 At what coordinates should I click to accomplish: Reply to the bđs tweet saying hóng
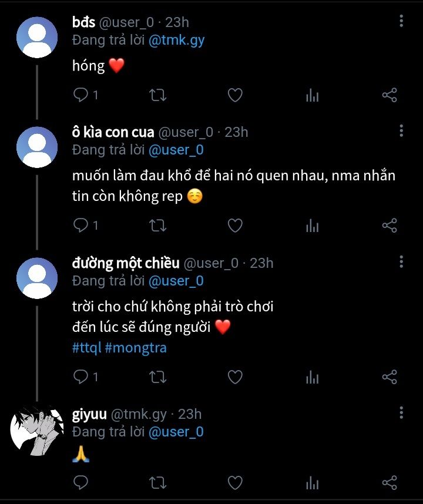80,95
